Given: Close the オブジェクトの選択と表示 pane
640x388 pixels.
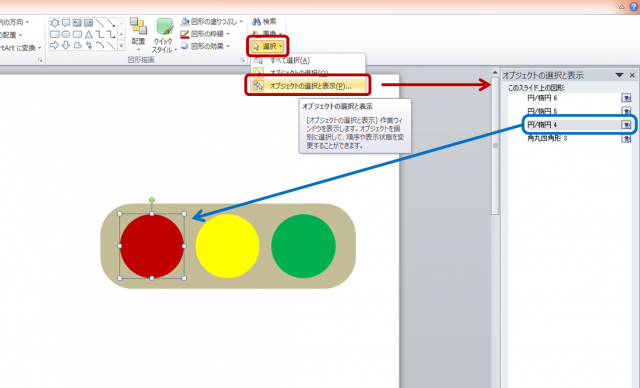Looking at the screenshot, I should pos(632,75).
